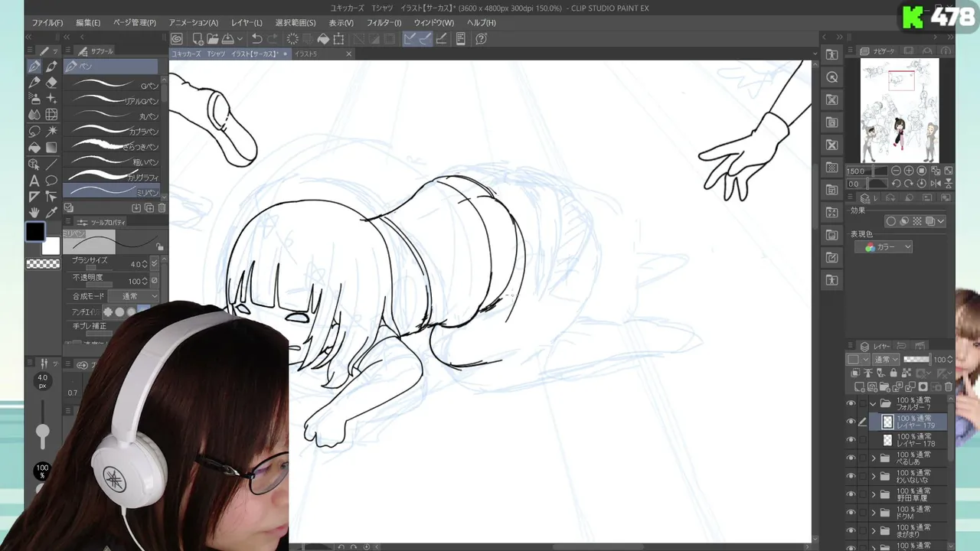Toggle visibility of フォルダー 7
This screenshot has height=551, width=980.
(851, 403)
